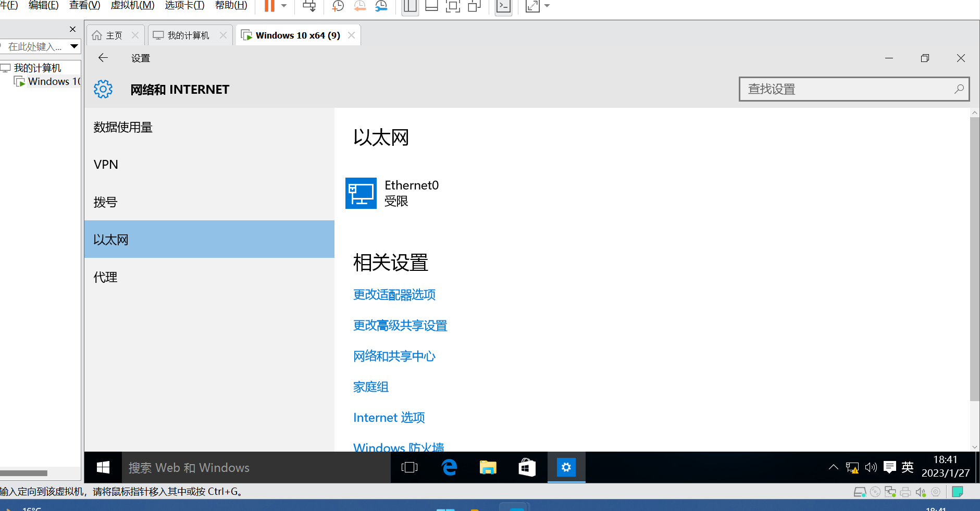This screenshot has height=511, width=980.
Task: Open the library search dropdown arrow
Action: tap(75, 46)
